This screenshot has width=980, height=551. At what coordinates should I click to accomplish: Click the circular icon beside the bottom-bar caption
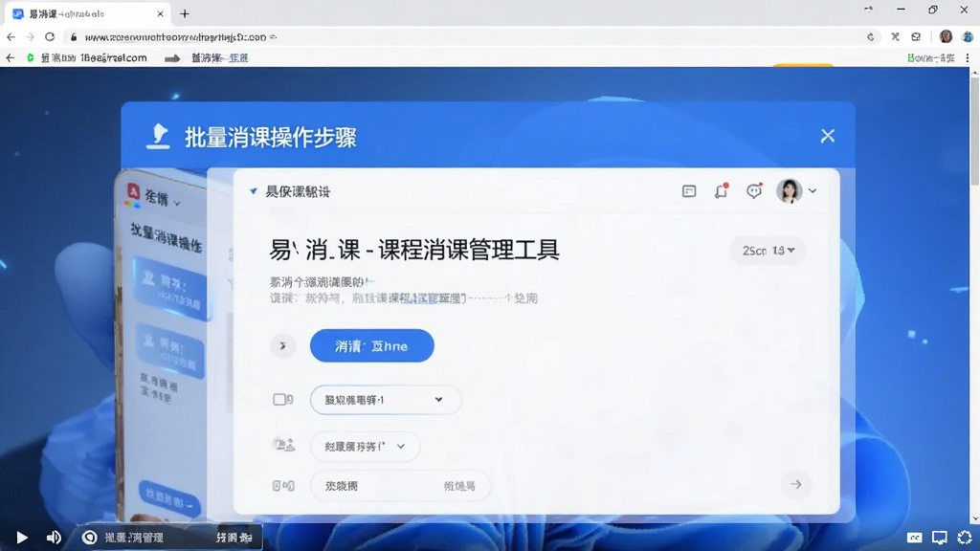pos(89,538)
